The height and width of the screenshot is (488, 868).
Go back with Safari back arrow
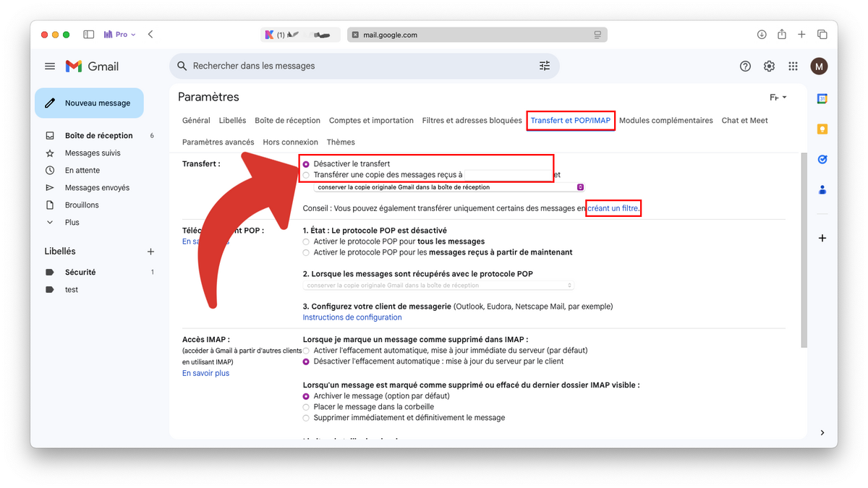tap(150, 34)
